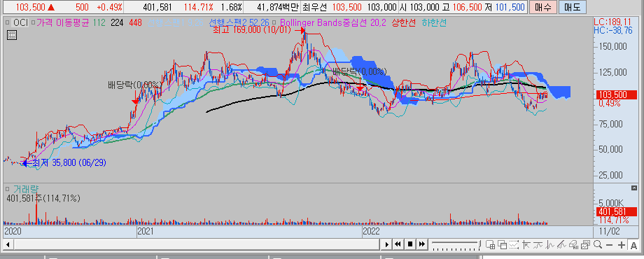Image resolution: width=644 pixels, height=259 pixels.
Task: Click the 41,874백만 trading value field
Action: tap(279, 7)
